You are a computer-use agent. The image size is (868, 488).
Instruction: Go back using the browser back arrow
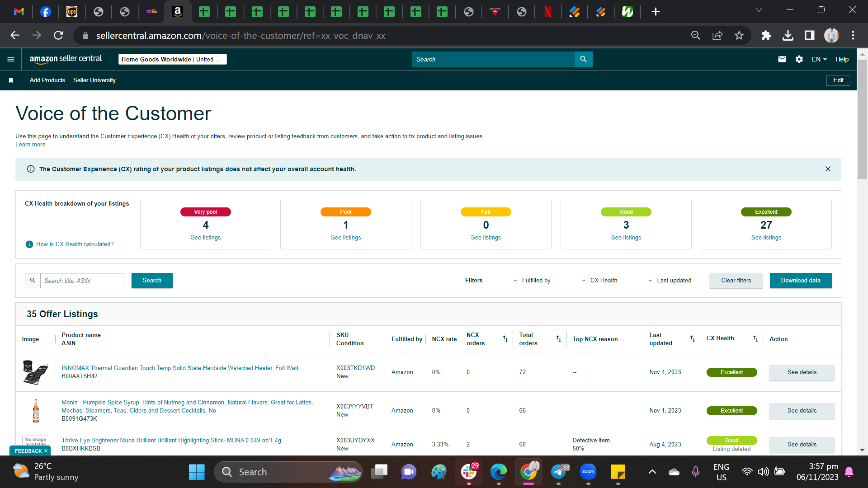[15, 35]
